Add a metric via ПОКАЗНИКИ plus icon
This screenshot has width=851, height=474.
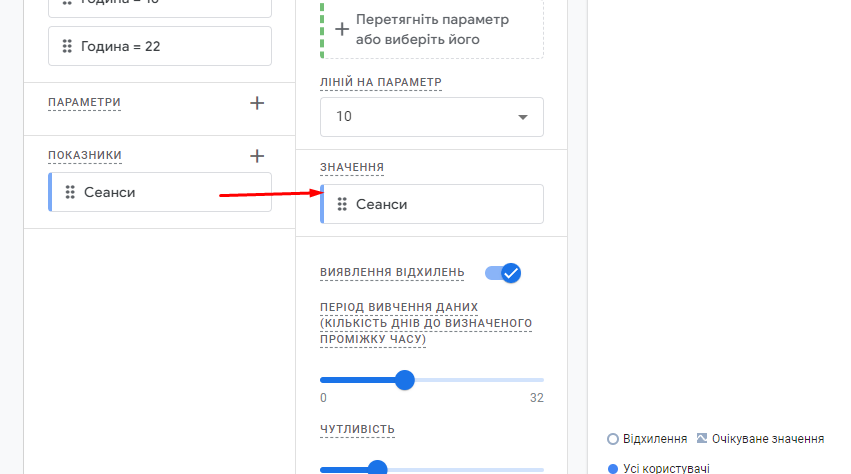257,156
